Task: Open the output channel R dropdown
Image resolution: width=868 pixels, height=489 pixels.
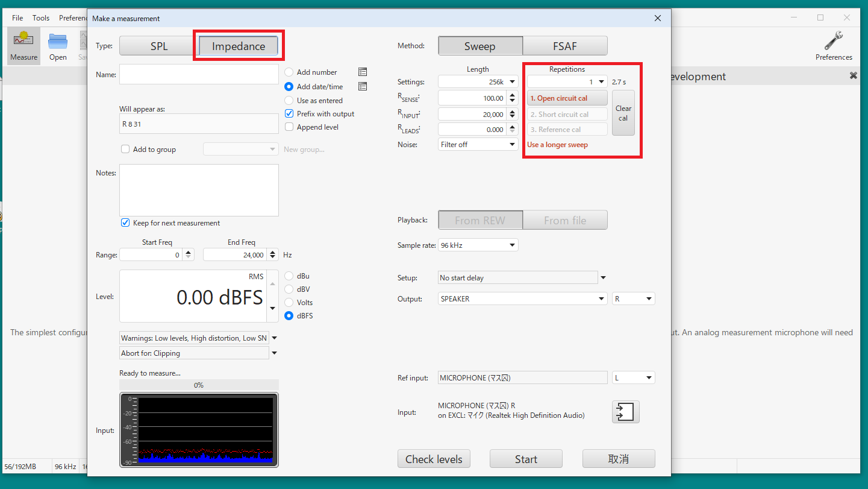Action: click(633, 298)
